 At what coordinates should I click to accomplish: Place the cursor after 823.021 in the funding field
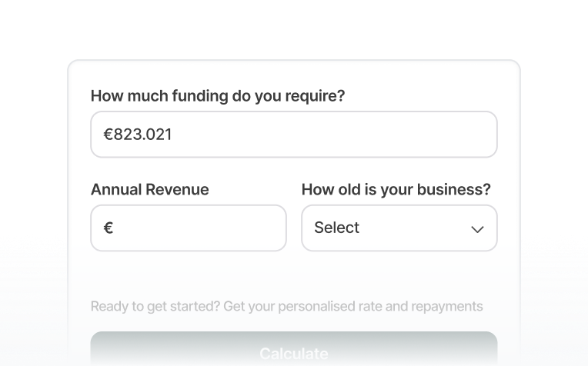coord(173,135)
